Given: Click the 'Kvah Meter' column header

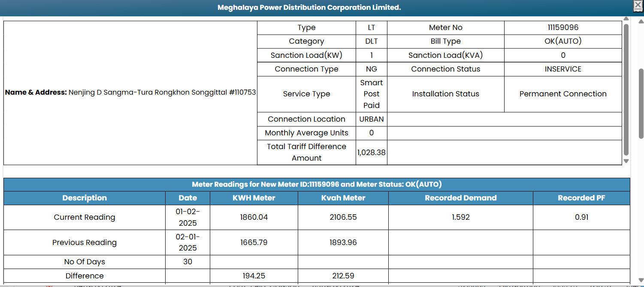Looking at the screenshot, I should coord(343,198).
